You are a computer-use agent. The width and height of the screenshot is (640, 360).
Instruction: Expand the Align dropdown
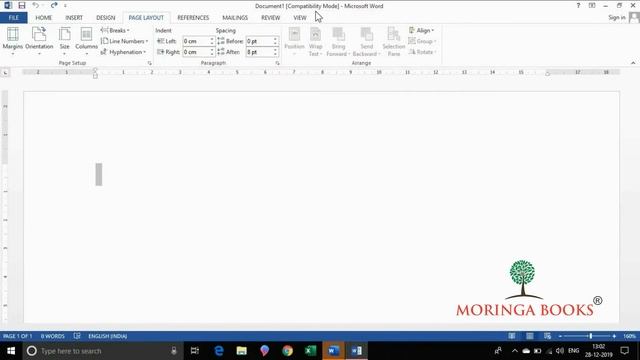click(x=422, y=30)
